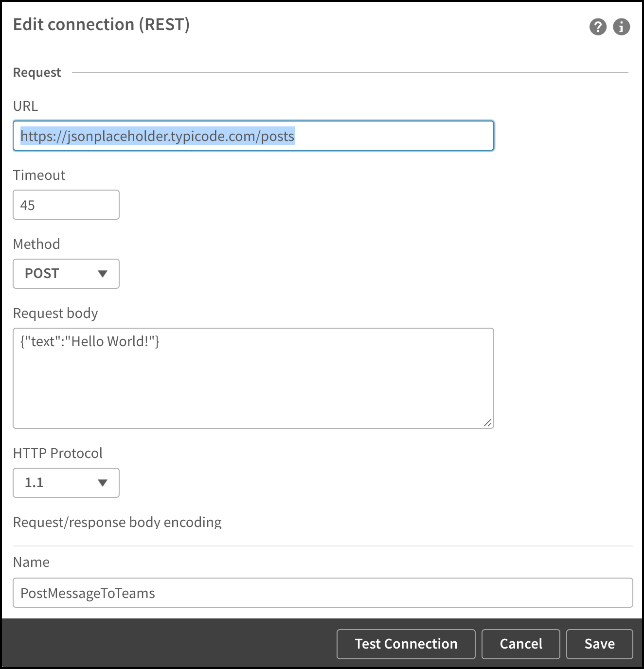The image size is (644, 669).
Task: Cancel editing the connection
Action: click(521, 644)
